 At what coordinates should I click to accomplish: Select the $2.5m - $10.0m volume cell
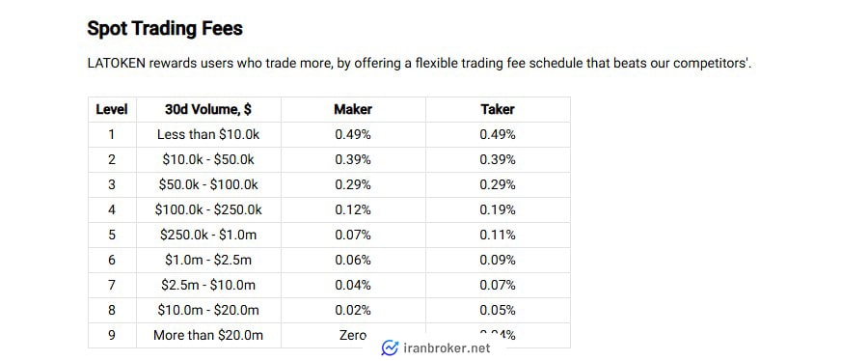coord(208,285)
